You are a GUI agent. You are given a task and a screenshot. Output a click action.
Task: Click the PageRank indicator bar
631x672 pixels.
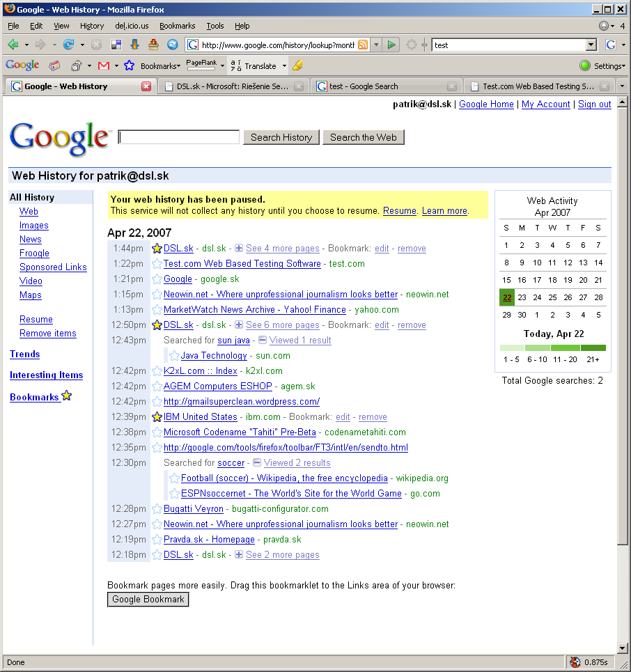click(x=201, y=65)
